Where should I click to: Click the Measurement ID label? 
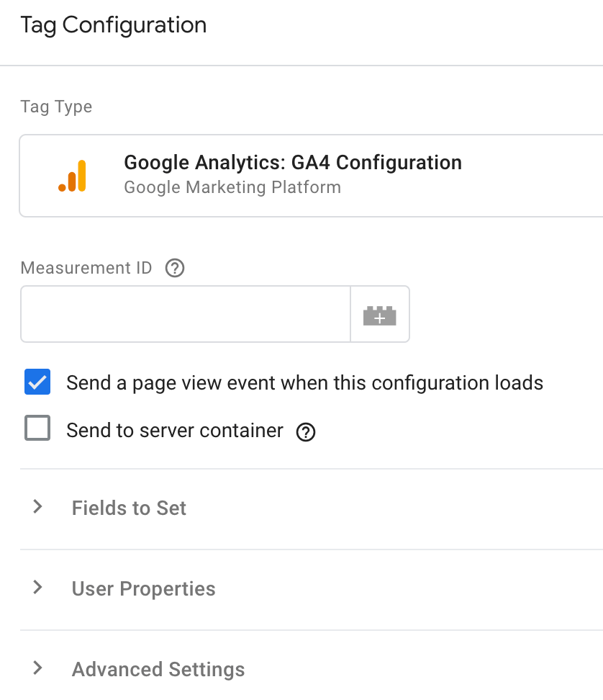[x=86, y=268]
